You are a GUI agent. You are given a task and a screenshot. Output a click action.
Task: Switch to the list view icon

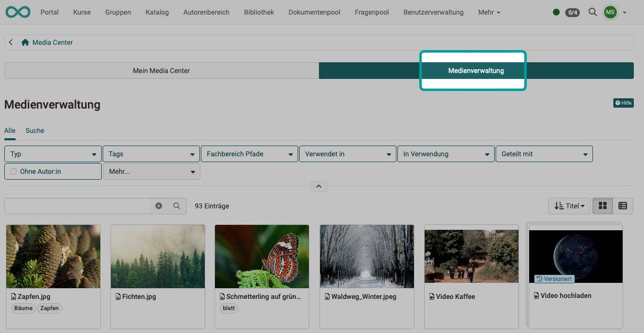(623, 205)
